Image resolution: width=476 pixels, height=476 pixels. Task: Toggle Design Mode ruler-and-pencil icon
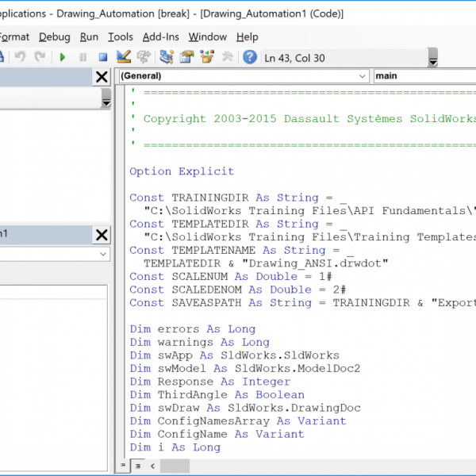(124, 57)
